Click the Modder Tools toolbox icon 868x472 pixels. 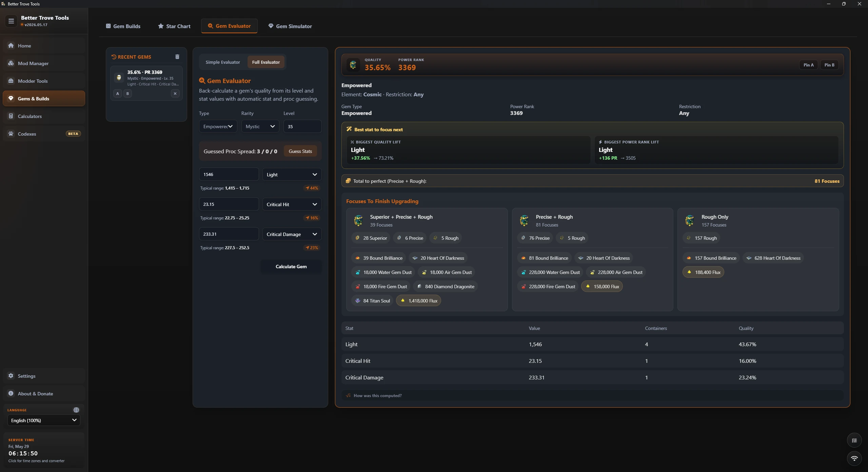pos(11,81)
